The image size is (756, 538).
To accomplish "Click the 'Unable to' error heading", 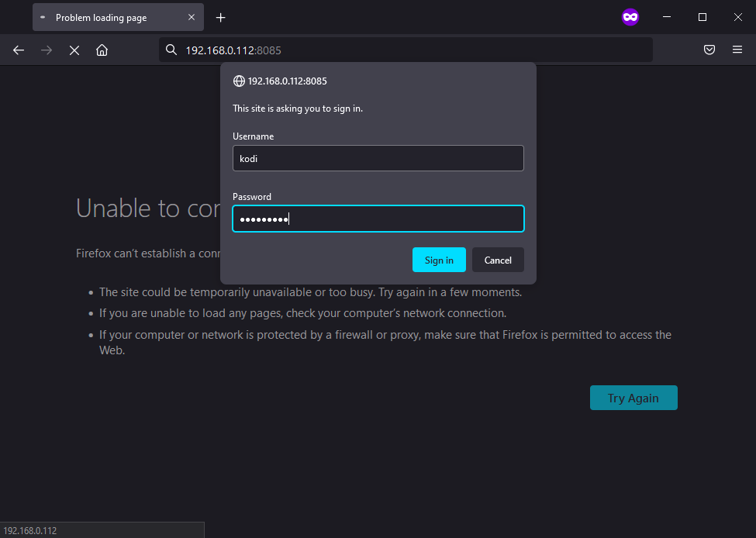I will point(148,209).
